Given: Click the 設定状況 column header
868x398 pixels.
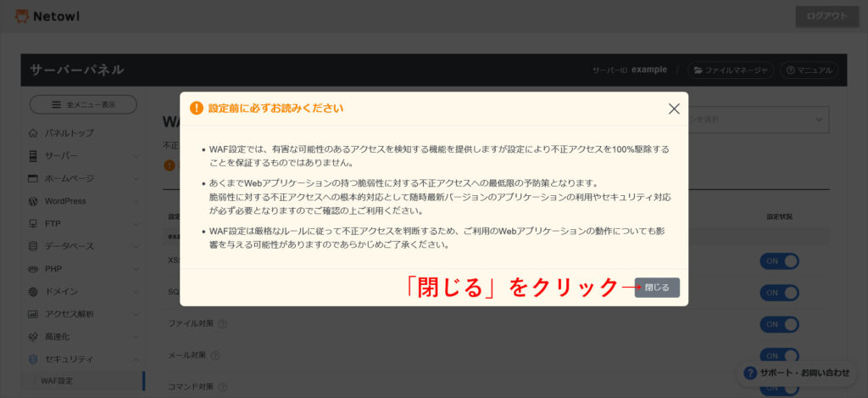Looking at the screenshot, I should coord(780,216).
